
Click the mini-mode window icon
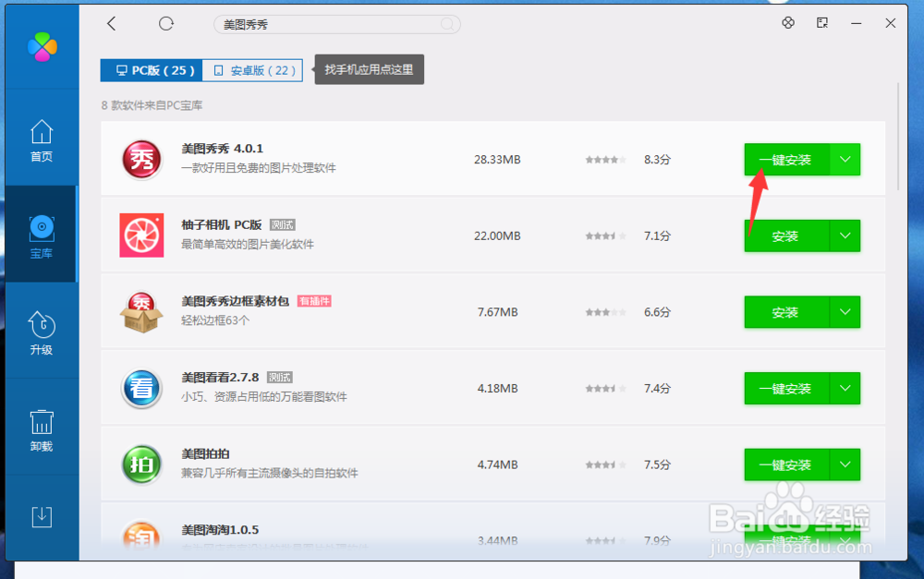[822, 23]
